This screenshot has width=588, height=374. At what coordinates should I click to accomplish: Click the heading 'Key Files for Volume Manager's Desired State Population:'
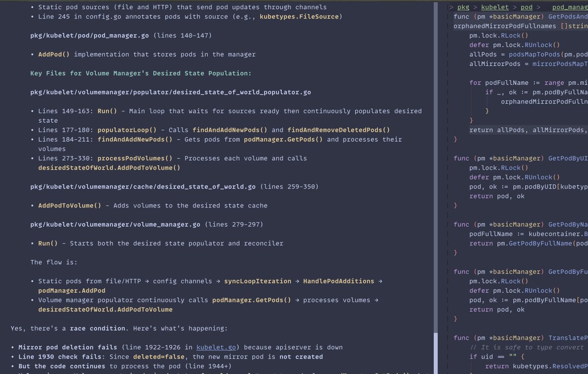[141, 73]
